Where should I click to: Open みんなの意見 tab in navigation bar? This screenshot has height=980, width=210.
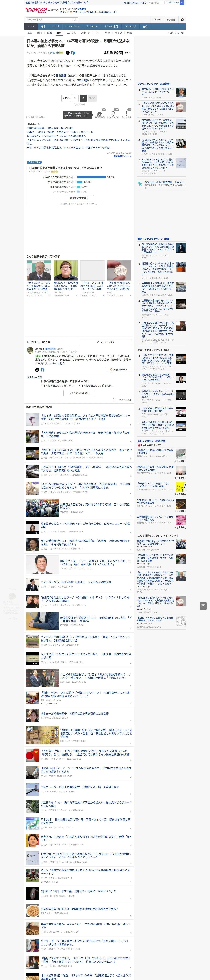point(111,27)
